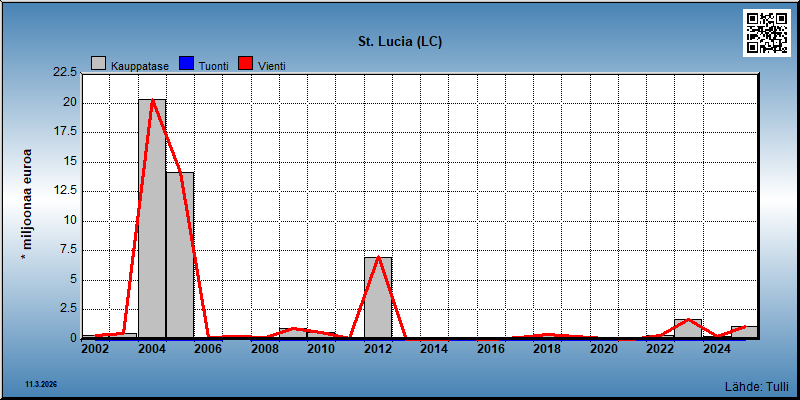Image resolution: width=800 pixels, height=400 pixels.
Task: Click the 2009 trade balance bar
Action: pyautogui.click(x=293, y=333)
